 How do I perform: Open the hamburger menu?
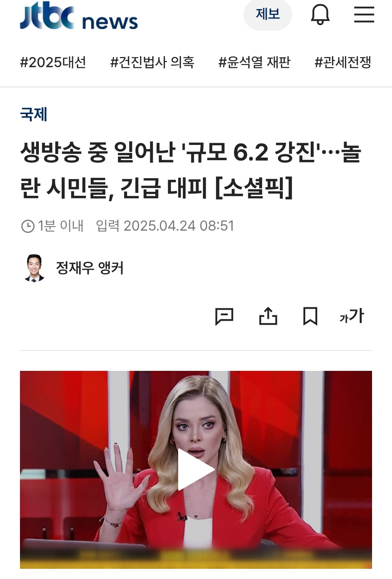(x=364, y=15)
